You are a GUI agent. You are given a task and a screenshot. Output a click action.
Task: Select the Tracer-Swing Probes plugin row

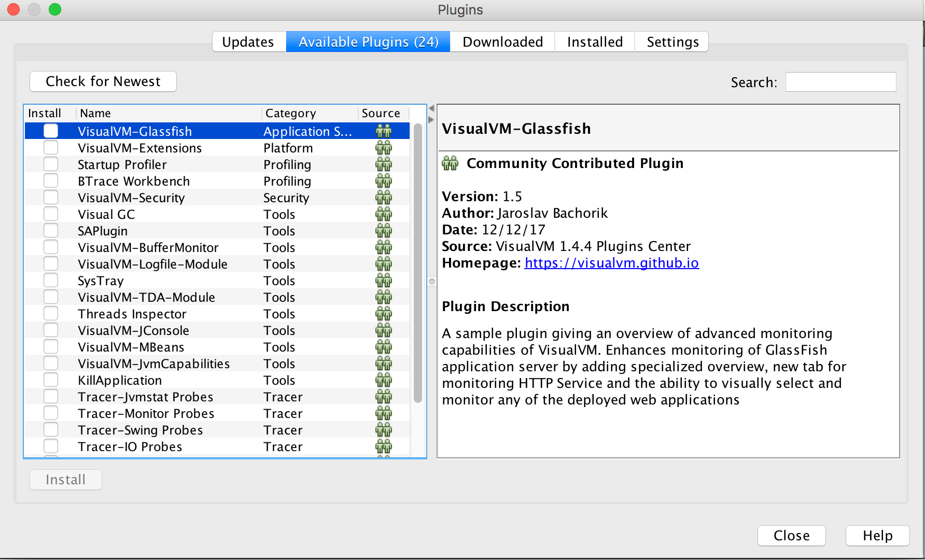217,430
